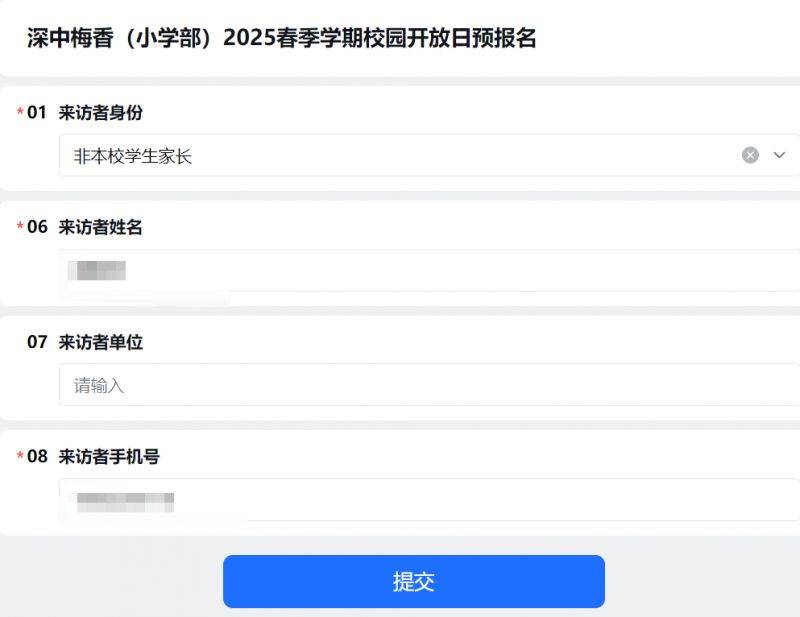Open the 非本校学生家长 selection box

click(x=429, y=155)
